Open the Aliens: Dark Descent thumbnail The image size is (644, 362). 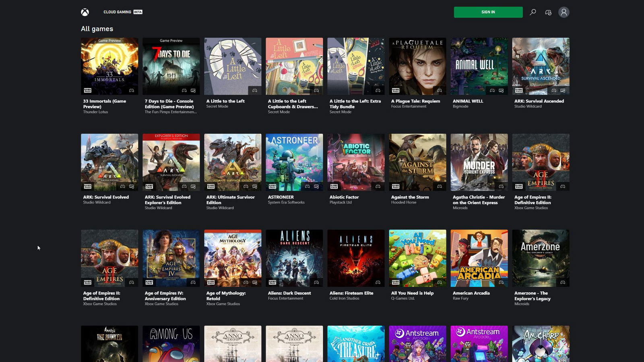tap(294, 258)
